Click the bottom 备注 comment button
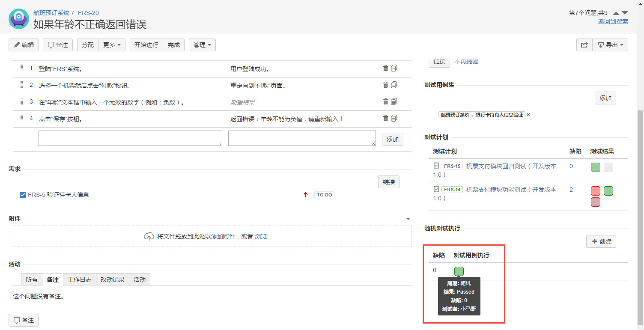Viewport: 644px width, 330px height. click(x=24, y=320)
